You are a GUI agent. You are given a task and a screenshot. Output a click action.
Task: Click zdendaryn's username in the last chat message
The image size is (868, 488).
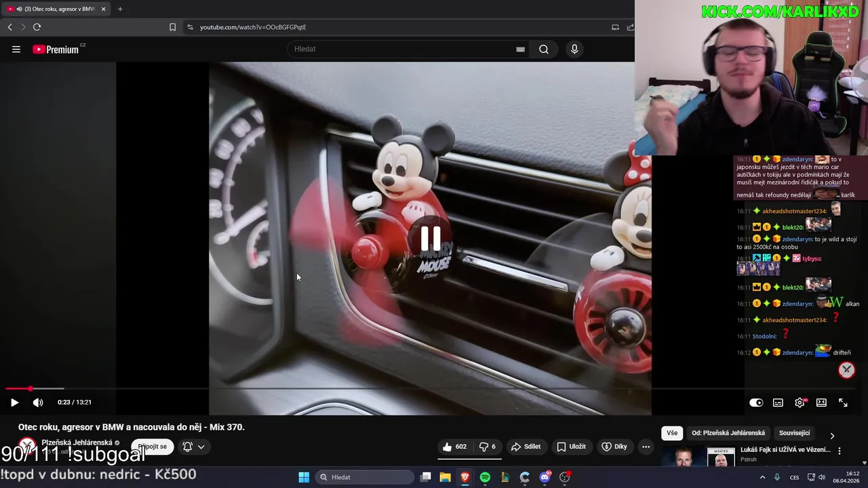point(797,352)
